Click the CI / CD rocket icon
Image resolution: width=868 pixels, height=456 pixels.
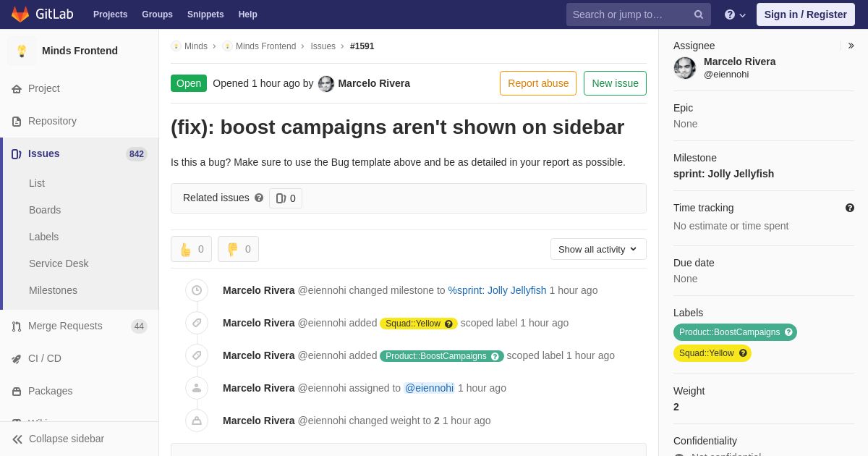tap(17, 358)
